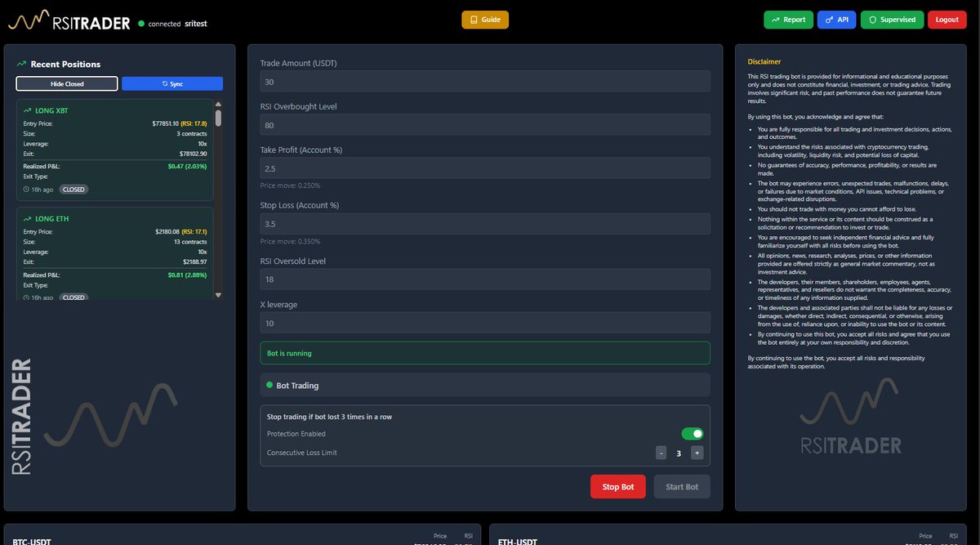Viewport: 980px width, 545px height.
Task: Click the 'sritest' username
Action: [196, 24]
